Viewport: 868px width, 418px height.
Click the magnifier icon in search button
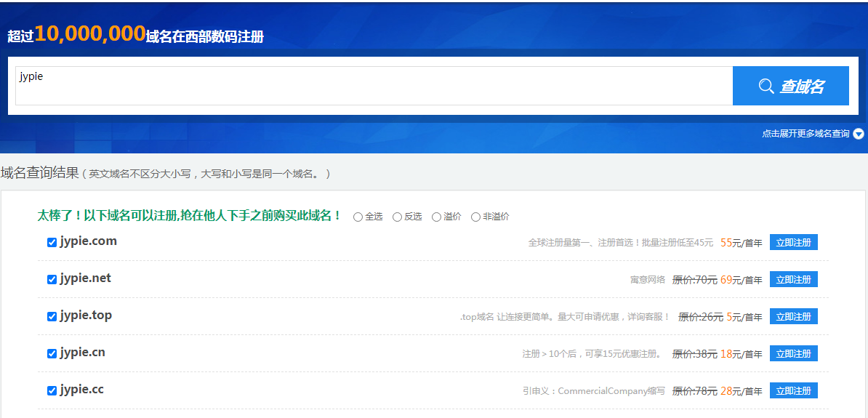(765, 87)
